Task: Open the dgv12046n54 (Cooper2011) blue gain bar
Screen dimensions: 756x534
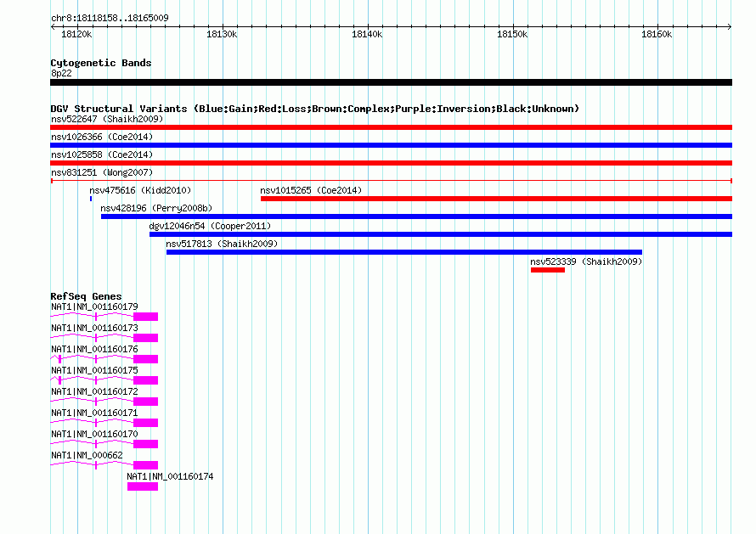Action: click(441, 234)
